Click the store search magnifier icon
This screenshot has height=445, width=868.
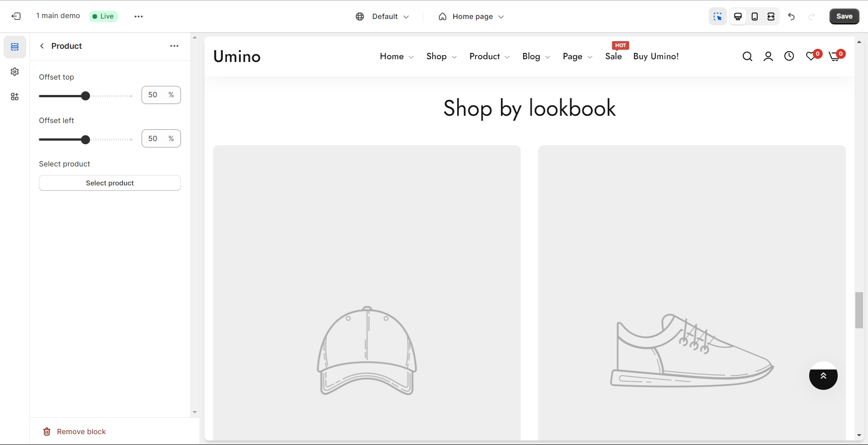747,57
